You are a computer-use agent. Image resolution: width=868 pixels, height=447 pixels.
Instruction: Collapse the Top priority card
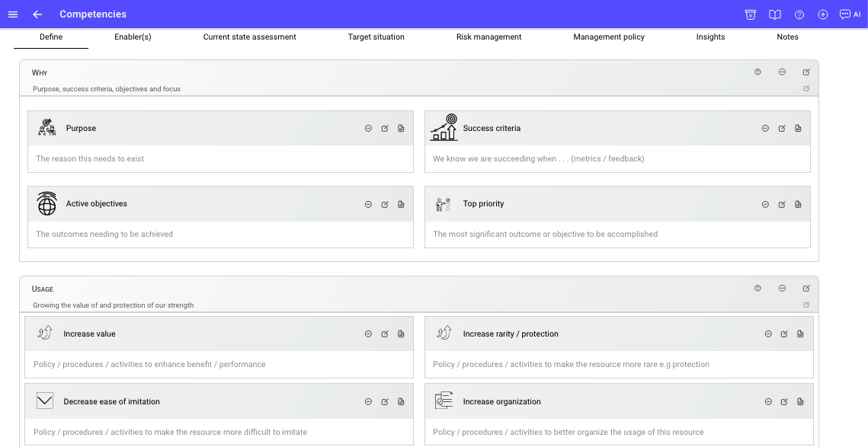coord(765,204)
